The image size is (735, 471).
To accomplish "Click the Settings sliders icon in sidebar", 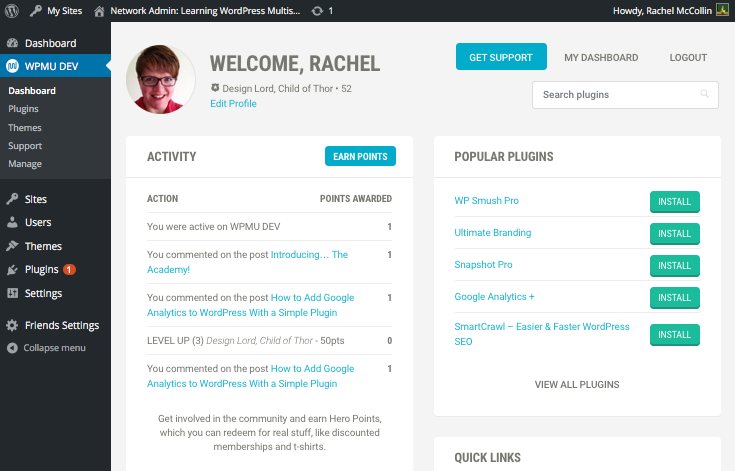I will pyautogui.click(x=13, y=293).
